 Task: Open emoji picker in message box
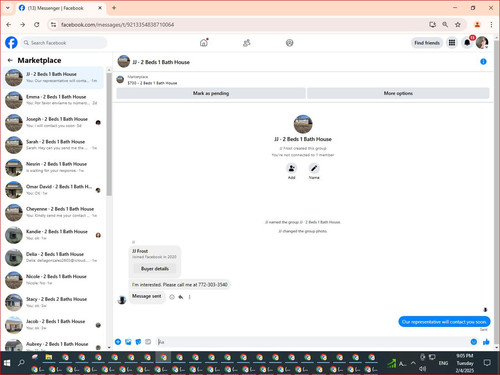474,342
